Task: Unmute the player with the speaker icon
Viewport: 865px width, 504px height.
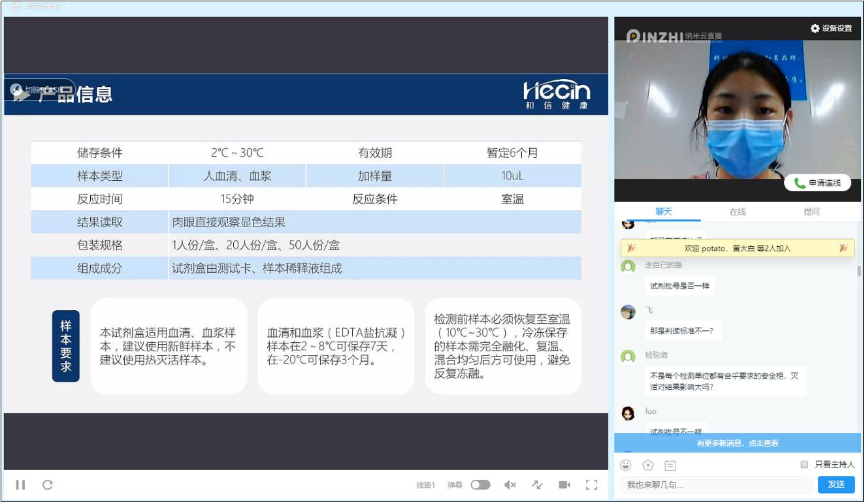Action: tap(510, 485)
